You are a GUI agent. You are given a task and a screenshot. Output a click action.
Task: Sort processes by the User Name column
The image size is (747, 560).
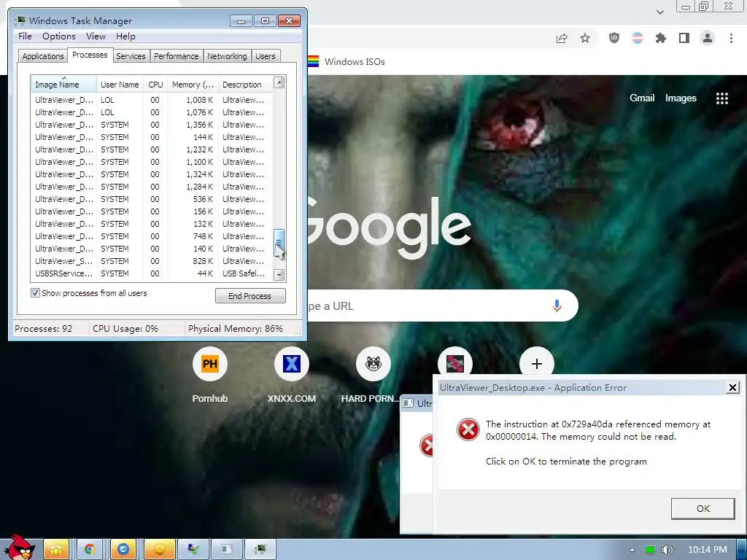coord(120,85)
